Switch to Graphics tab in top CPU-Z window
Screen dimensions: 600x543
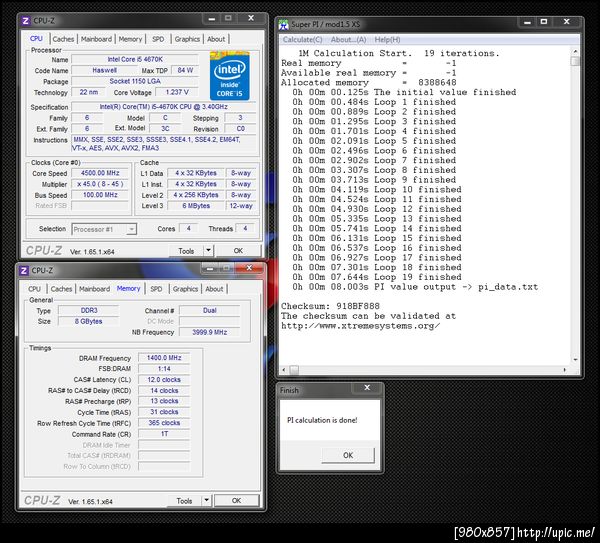187,39
